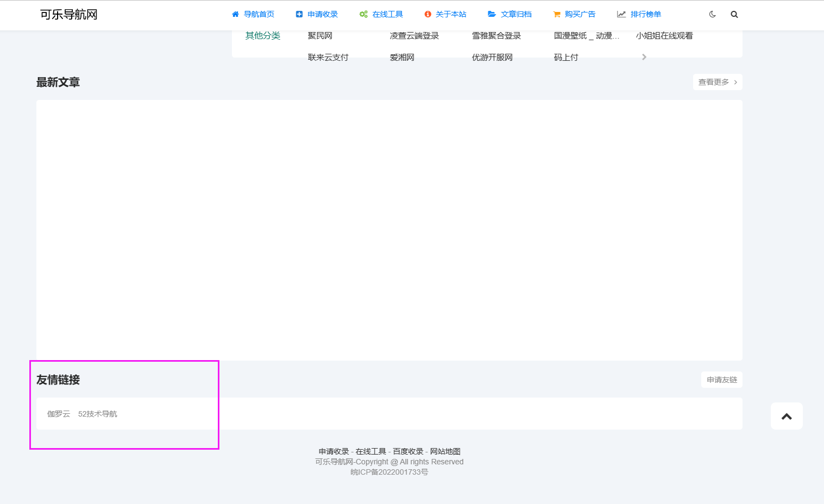The height and width of the screenshot is (504, 824).
Task: Select the 其他分类 category tab
Action: coord(263,36)
